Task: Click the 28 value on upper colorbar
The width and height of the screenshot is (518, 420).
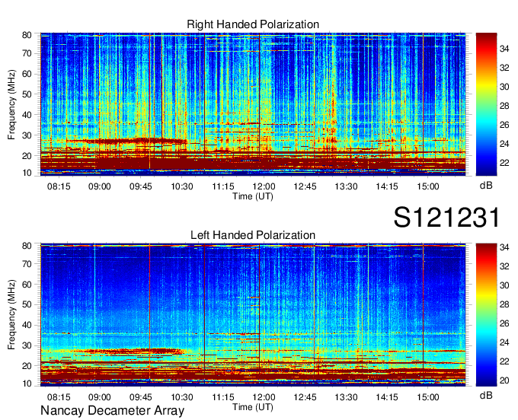Action: tap(504, 106)
